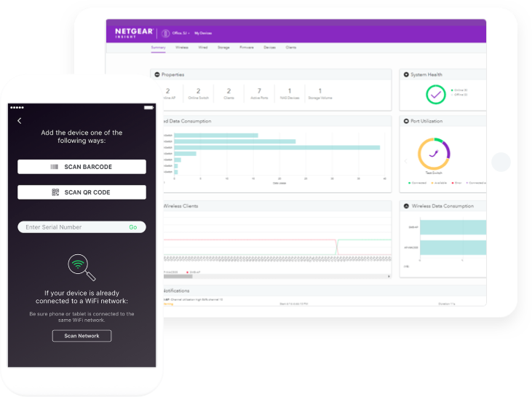Switch to the Wireless tab
Screen dimensions: 532x397
click(182, 47)
